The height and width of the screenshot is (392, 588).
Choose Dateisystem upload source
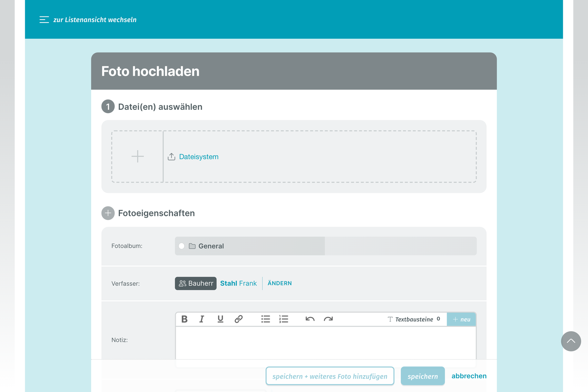point(199,157)
